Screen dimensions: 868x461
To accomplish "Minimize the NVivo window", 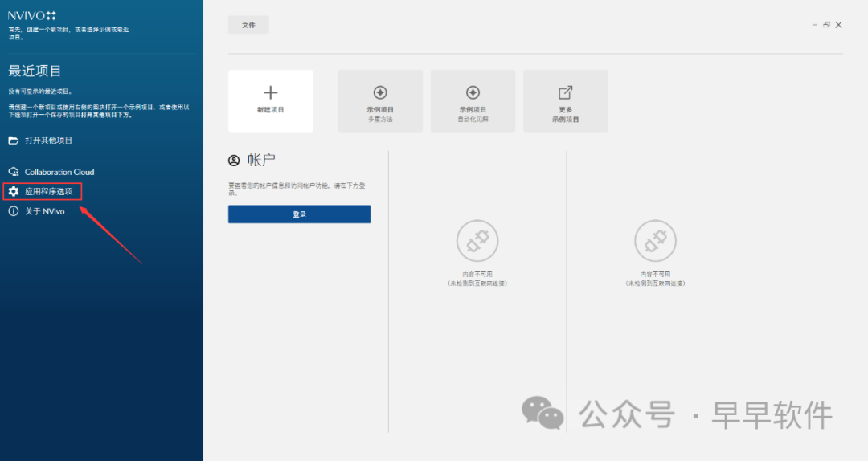I will (815, 25).
